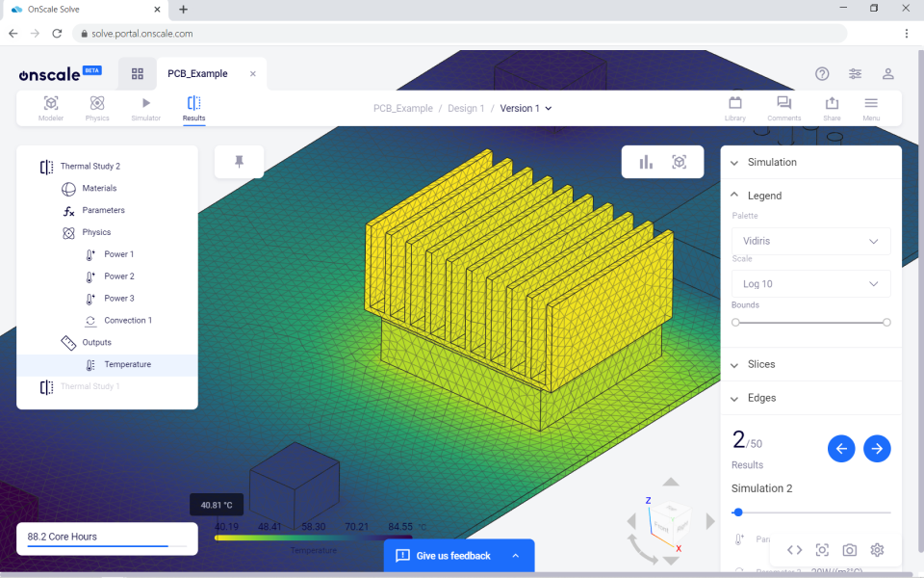Image resolution: width=924 pixels, height=578 pixels.
Task: Rotate view with upward navigation arrow
Action: (671, 482)
